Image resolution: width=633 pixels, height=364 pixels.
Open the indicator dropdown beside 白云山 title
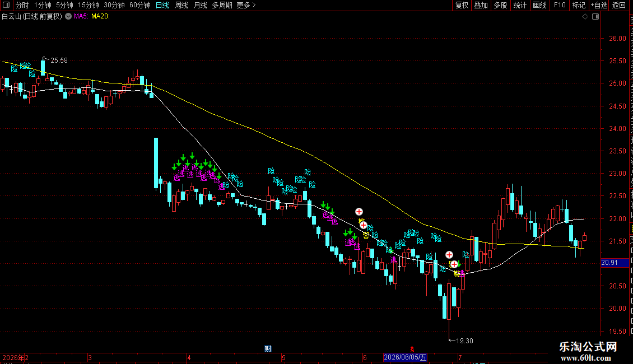pyautogui.click(x=68, y=17)
